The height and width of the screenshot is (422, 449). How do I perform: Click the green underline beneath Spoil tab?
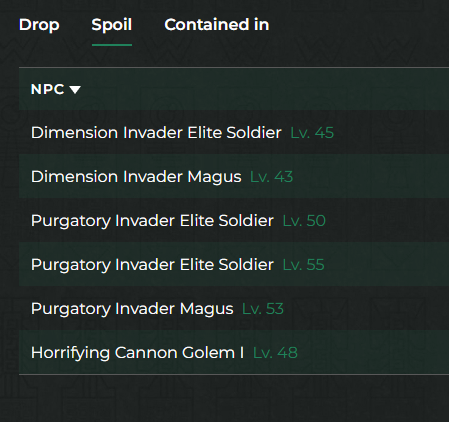coord(112,45)
